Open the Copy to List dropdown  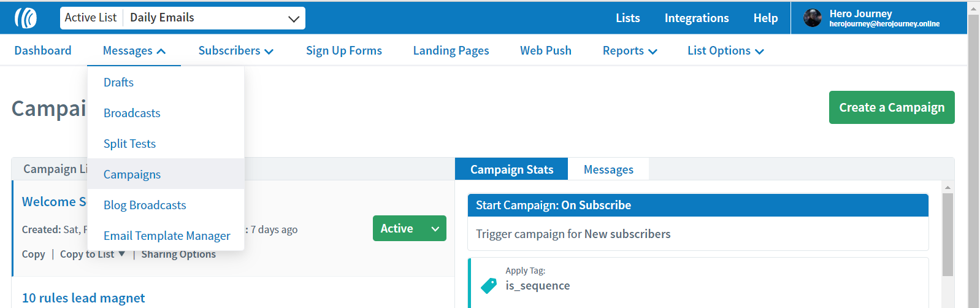tap(93, 254)
